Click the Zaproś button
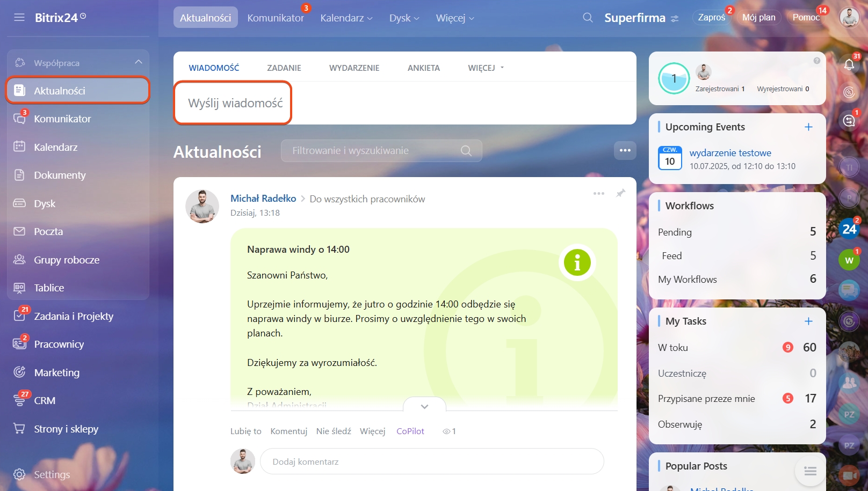The height and width of the screenshot is (491, 868). point(712,17)
